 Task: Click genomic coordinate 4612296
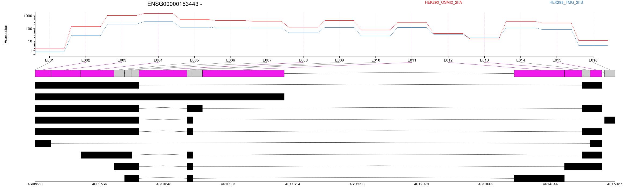point(357,184)
